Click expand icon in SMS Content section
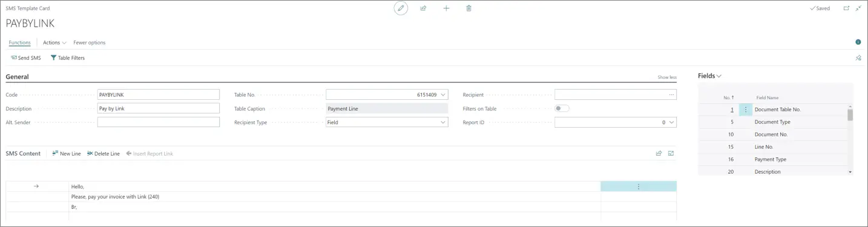 point(671,154)
